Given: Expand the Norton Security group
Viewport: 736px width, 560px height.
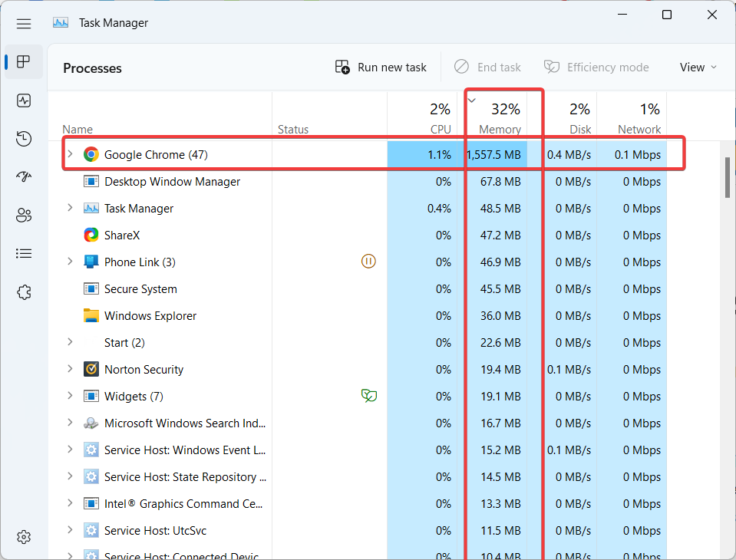Looking at the screenshot, I should [70, 369].
